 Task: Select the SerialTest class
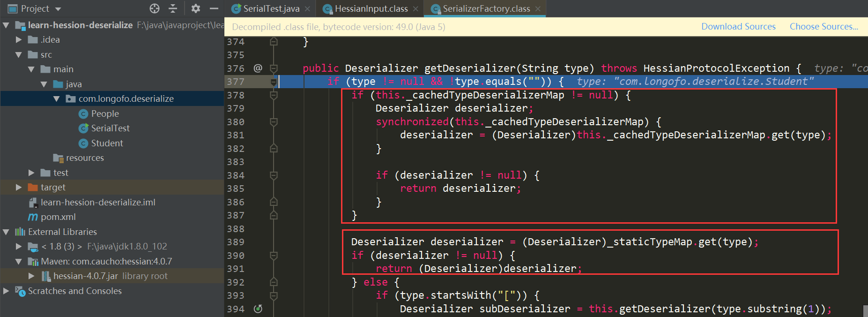(110, 128)
